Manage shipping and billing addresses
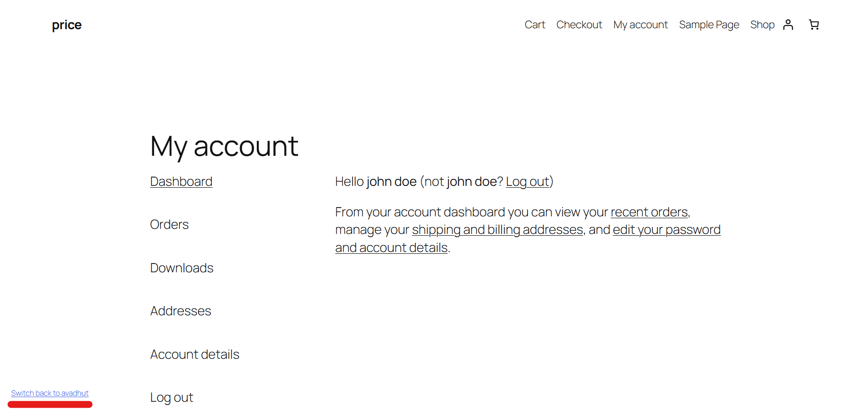Screen dimensions: 868x417 497,229
